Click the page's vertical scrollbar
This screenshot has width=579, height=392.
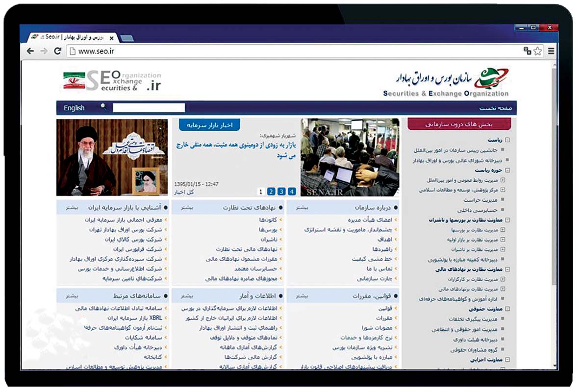coord(554,196)
